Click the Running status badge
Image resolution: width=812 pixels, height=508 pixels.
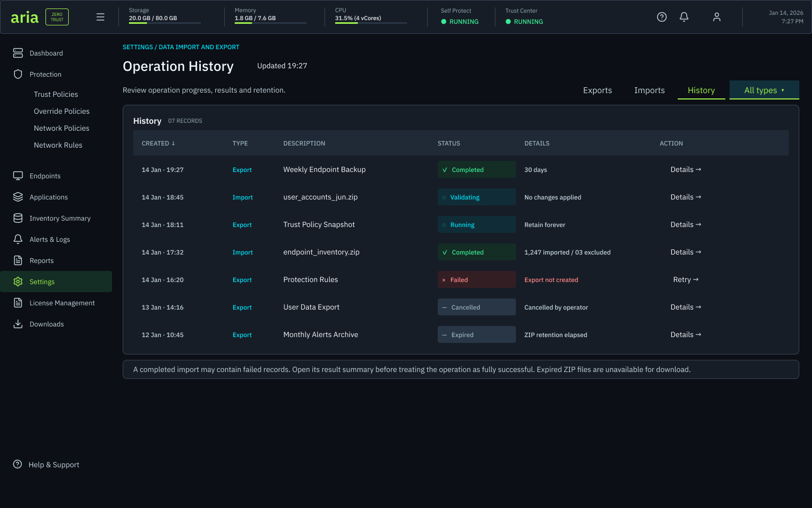pyautogui.click(x=477, y=224)
